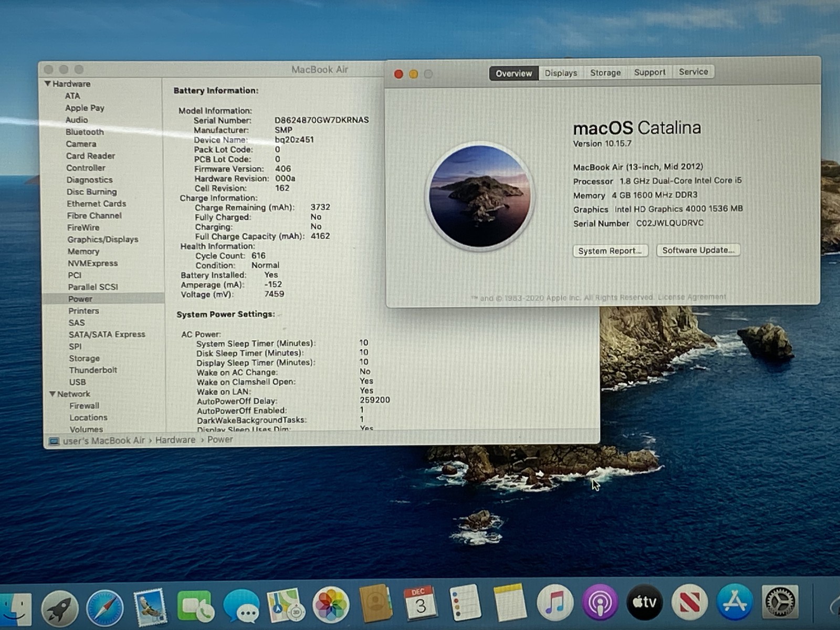This screenshot has height=630, width=840.
Task: Launch Music app from dock
Action: point(554,603)
